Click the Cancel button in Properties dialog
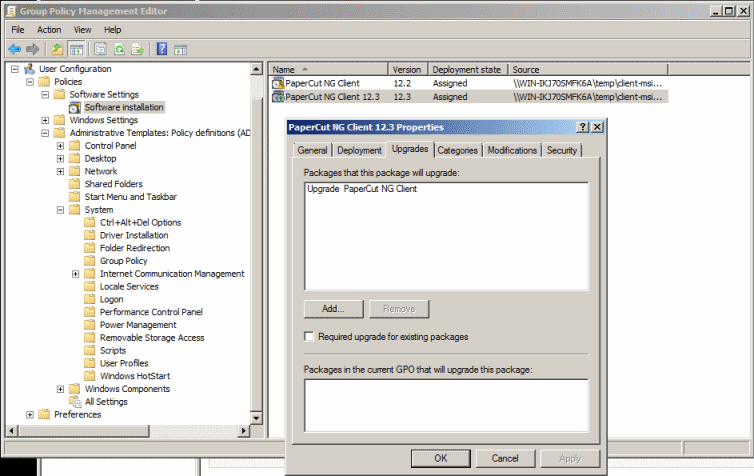 coord(505,458)
